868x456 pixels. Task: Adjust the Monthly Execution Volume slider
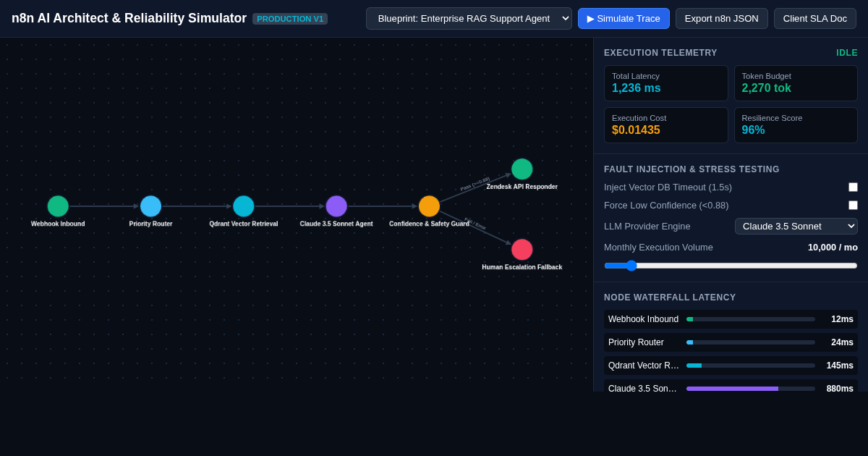tap(731, 266)
